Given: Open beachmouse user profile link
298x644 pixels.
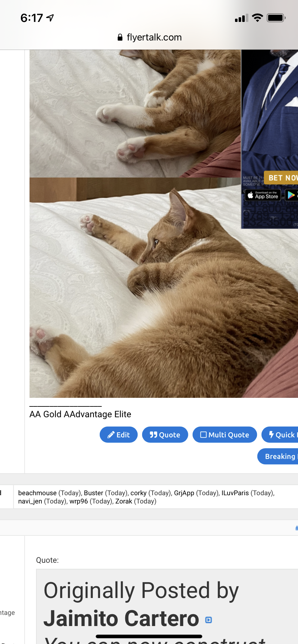Looking at the screenshot, I should click(37, 493).
